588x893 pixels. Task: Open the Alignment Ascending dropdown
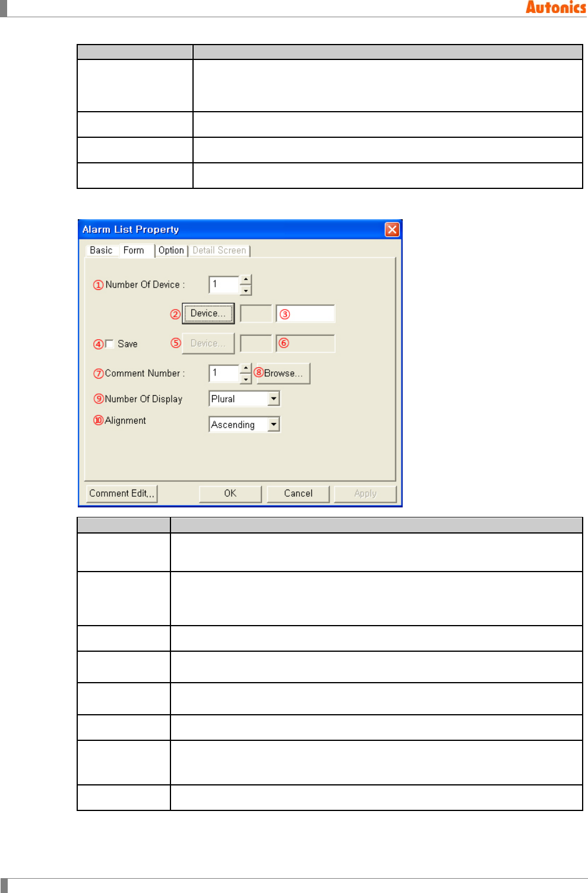coord(273,424)
